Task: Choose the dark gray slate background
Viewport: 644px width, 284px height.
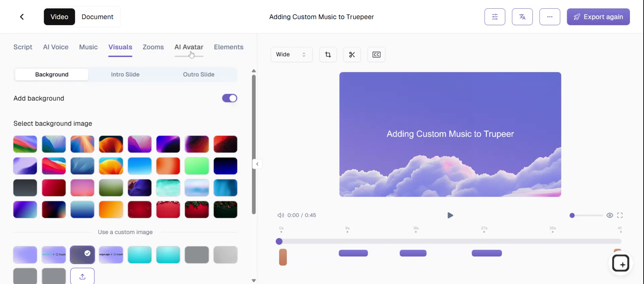Action: pos(25,188)
